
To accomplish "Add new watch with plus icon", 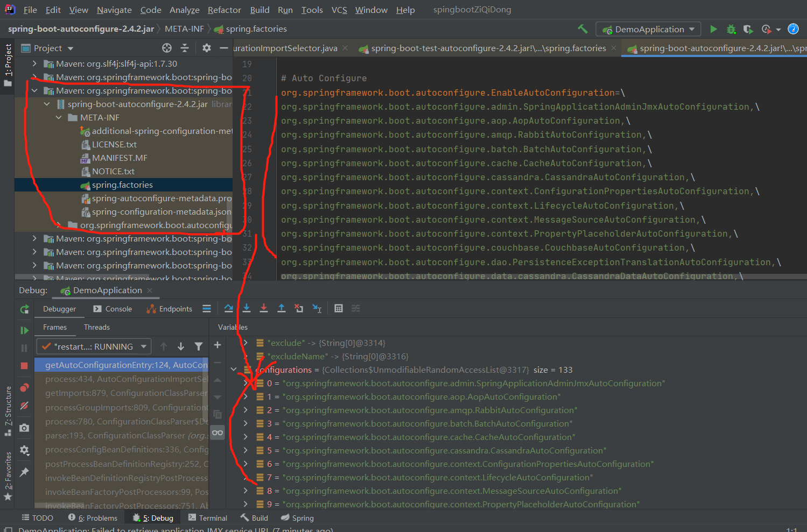I will tap(217, 345).
